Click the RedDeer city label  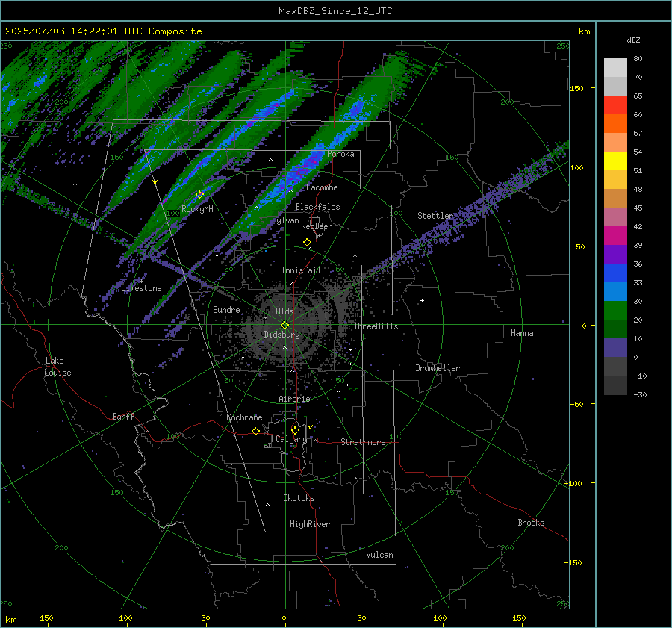pos(317,226)
